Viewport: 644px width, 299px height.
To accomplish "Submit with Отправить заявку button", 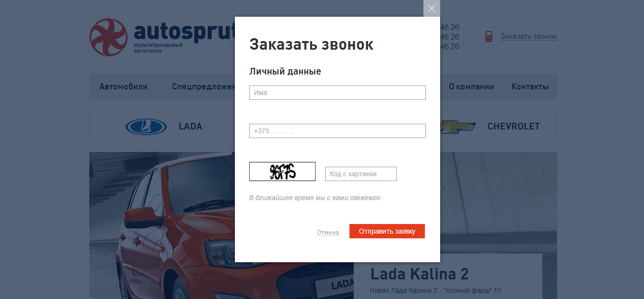I will coord(387,231).
